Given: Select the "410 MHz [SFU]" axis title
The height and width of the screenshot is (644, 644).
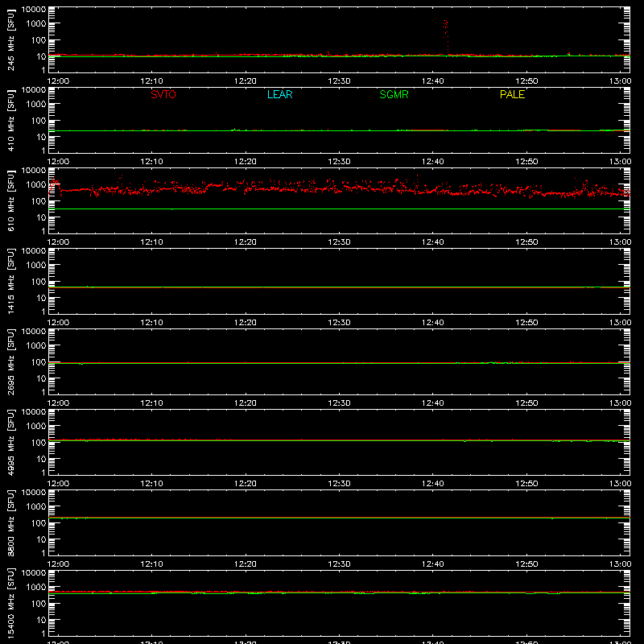Looking at the screenshot, I should pos(10,120).
